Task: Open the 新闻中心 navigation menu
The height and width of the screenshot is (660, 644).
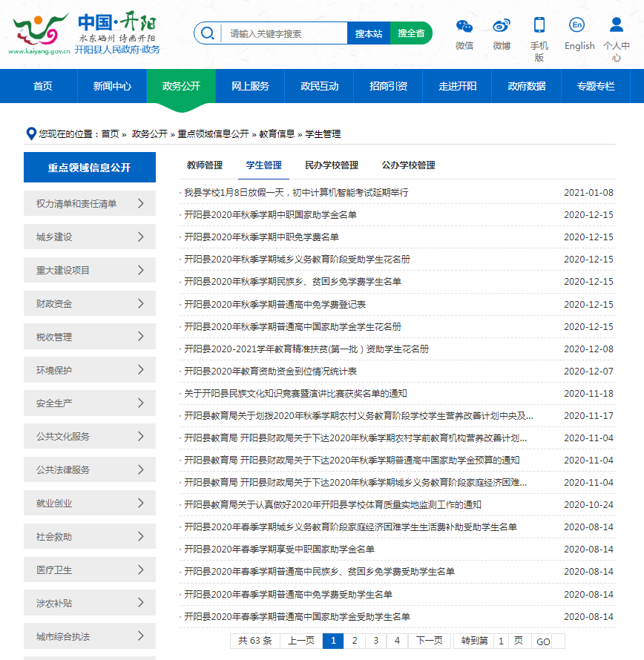Action: tap(112, 86)
